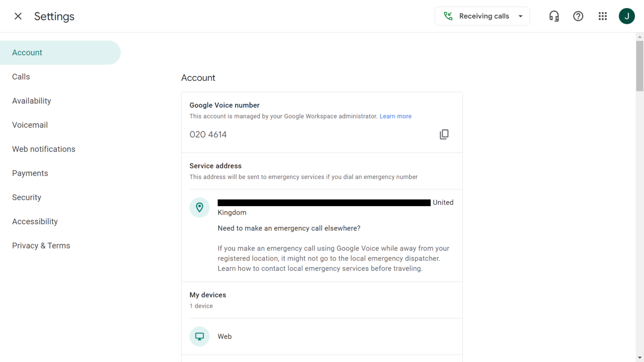Screen dimensions: 644x362
Task: Open the Learn more link about Workspace management
Action: click(x=395, y=116)
